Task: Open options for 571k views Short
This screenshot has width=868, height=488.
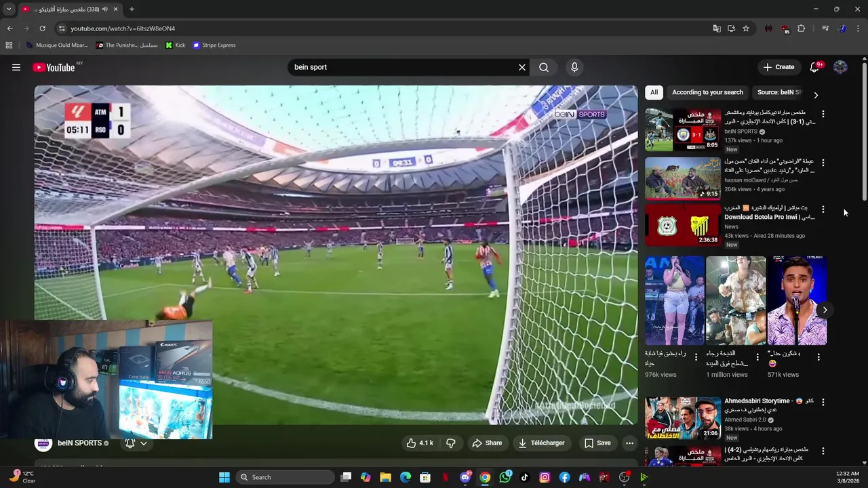Action: click(818, 357)
